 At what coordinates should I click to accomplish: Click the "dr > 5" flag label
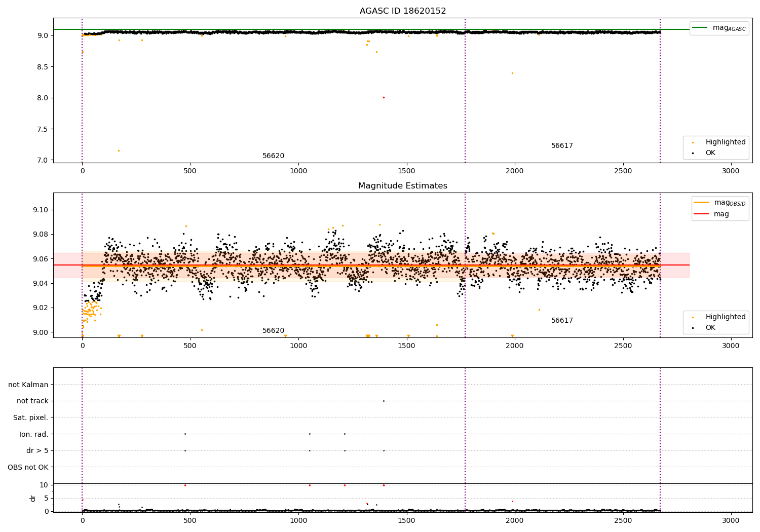(x=37, y=451)
